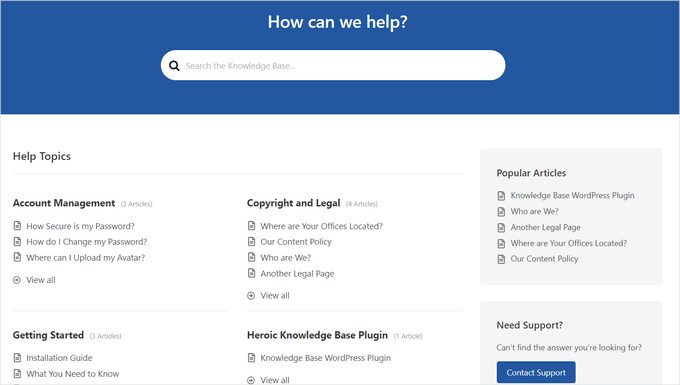This screenshot has height=385, width=680.
Task: Open Knowledge Base WordPress Plugin in Popular Articles
Action: (572, 196)
